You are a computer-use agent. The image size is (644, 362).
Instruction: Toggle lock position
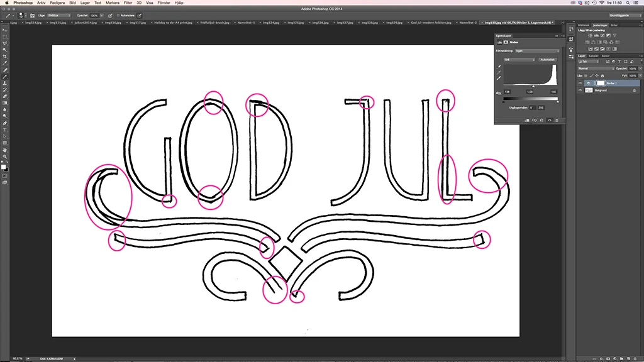point(597,75)
